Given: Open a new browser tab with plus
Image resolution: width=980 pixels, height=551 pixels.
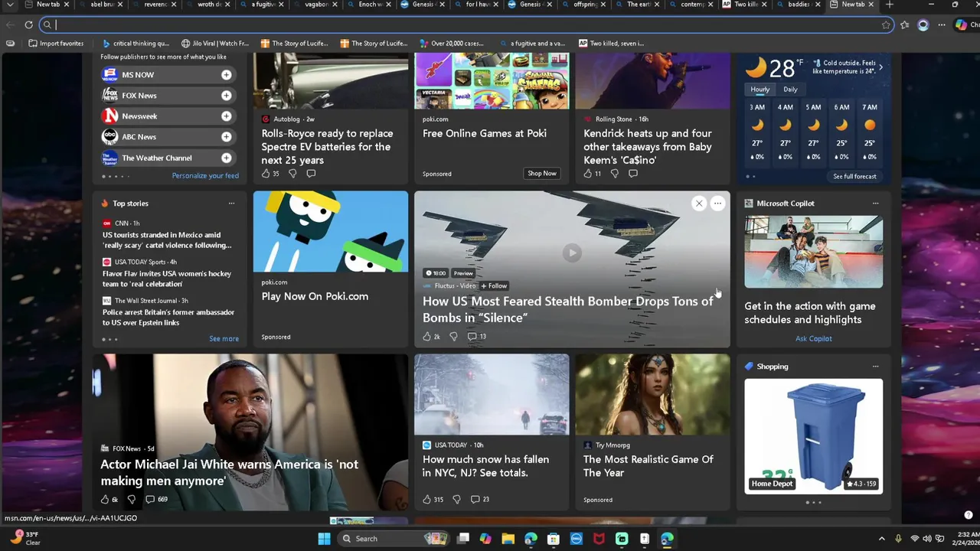Looking at the screenshot, I should (x=890, y=5).
